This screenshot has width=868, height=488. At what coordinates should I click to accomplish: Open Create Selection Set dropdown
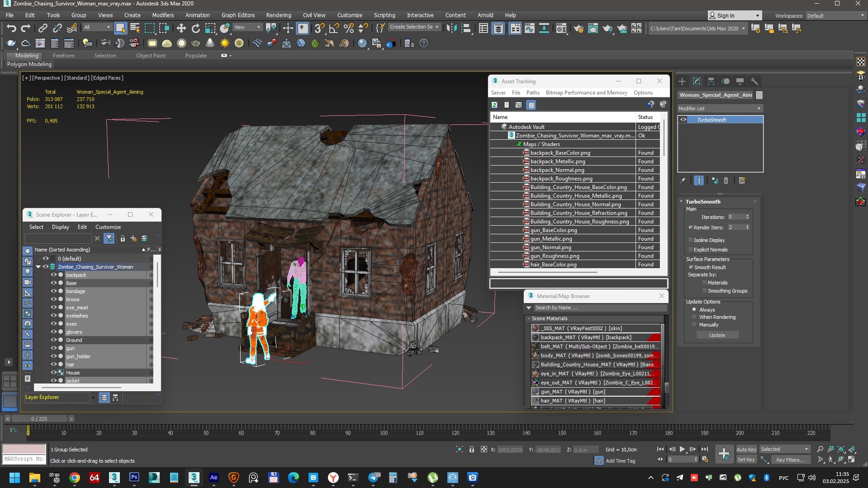click(414, 27)
